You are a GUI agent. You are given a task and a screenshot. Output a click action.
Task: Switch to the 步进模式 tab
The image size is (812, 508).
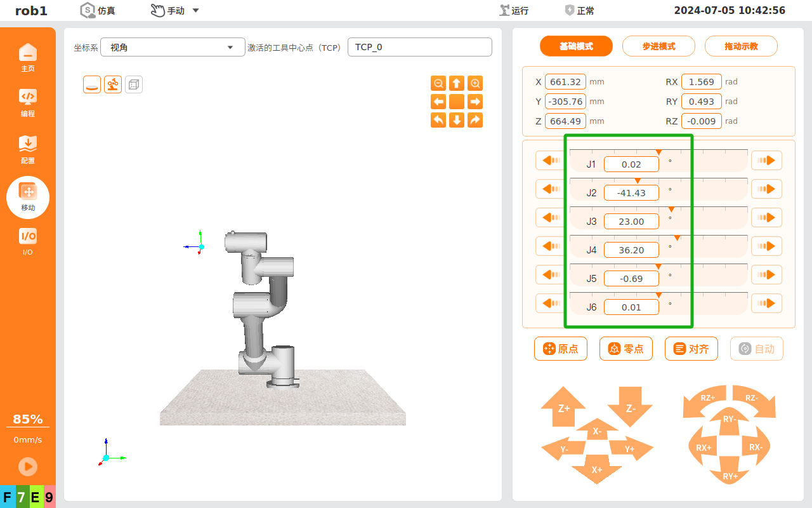(x=658, y=46)
